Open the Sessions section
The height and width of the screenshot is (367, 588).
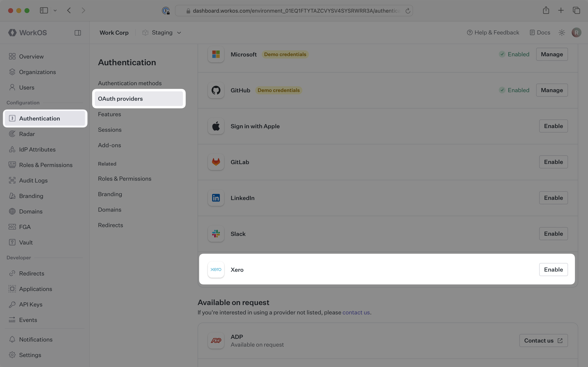110,130
